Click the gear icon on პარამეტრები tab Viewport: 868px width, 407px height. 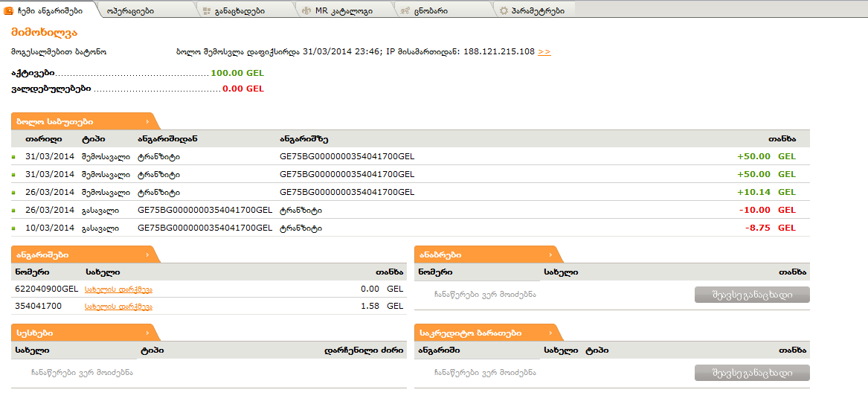504,10
